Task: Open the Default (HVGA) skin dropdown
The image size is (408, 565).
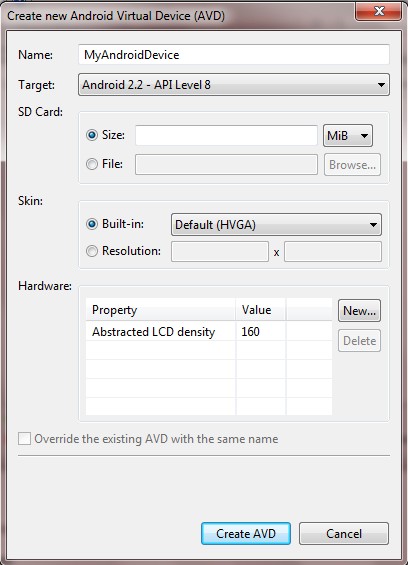Action: point(276,224)
